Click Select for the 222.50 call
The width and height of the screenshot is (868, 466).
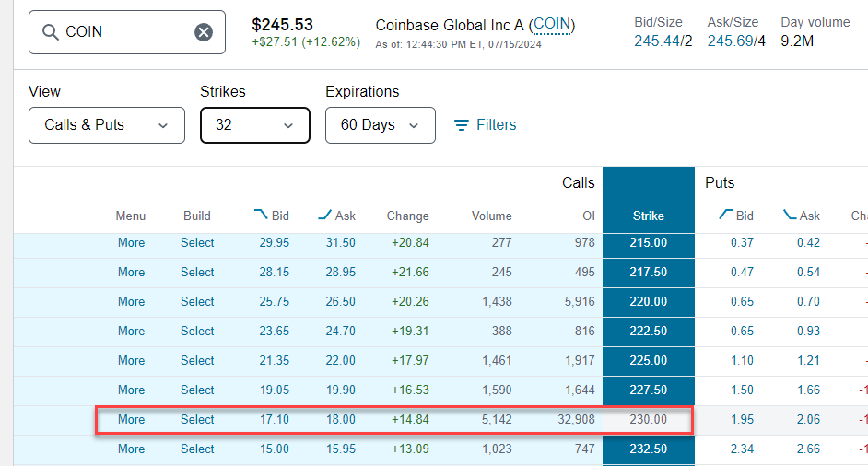[x=197, y=331]
